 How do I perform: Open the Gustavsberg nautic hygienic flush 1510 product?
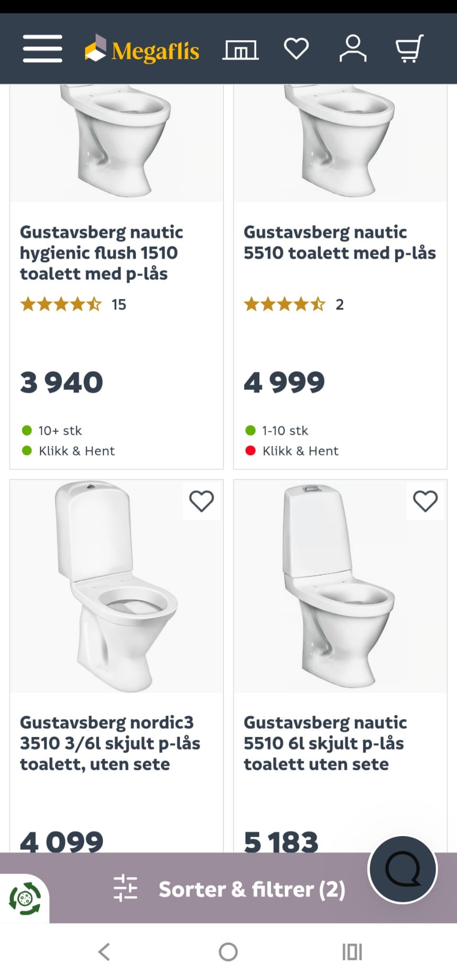102,253
